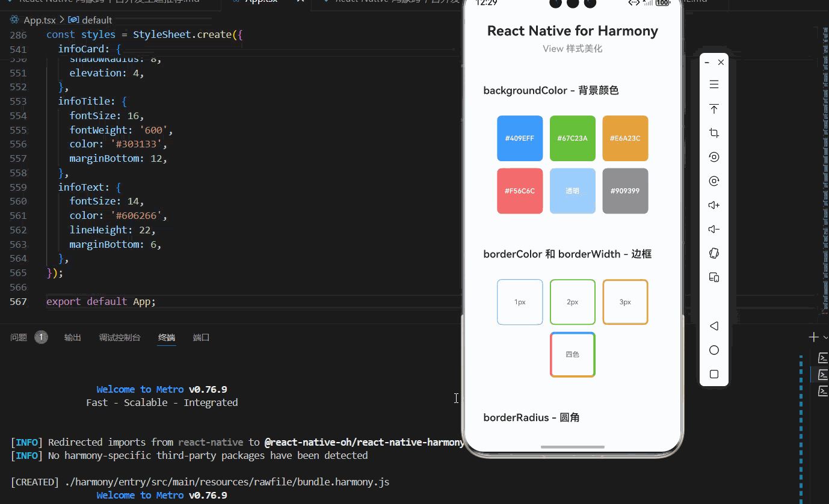The image size is (829, 504).
Task: Select the third terminal instance icon
Action: (x=823, y=391)
